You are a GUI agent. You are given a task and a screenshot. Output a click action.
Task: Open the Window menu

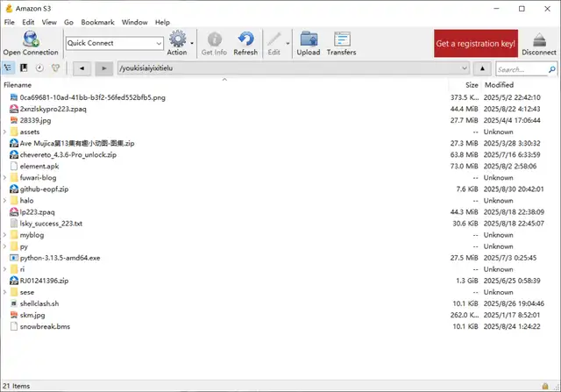134,22
